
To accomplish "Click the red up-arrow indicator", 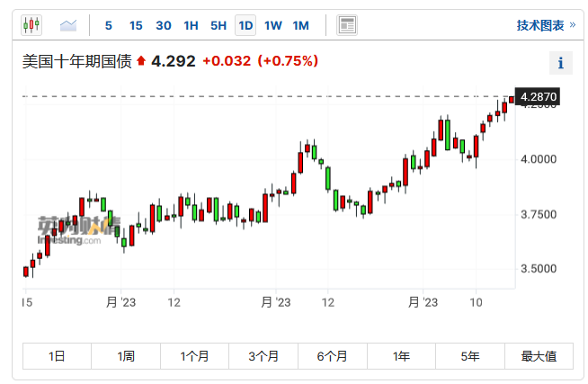I will (x=141, y=60).
